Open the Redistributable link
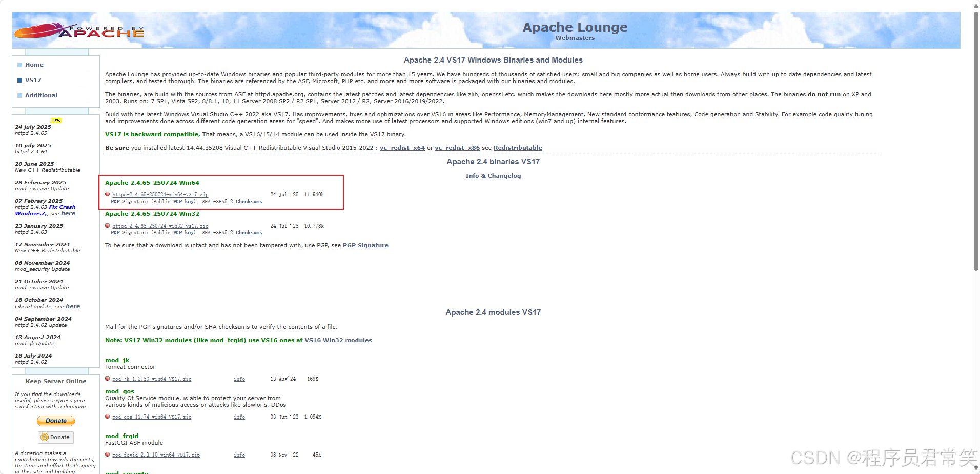This screenshot has width=980, height=474. (518, 148)
